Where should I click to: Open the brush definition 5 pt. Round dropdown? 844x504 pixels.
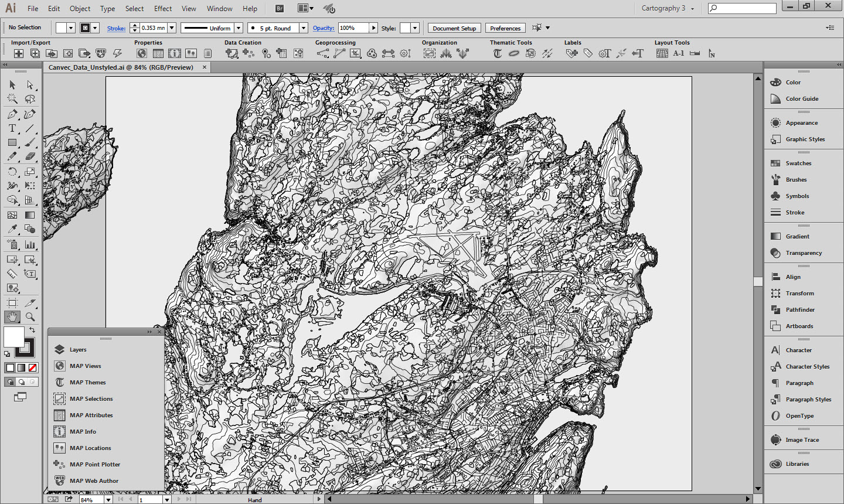(304, 28)
